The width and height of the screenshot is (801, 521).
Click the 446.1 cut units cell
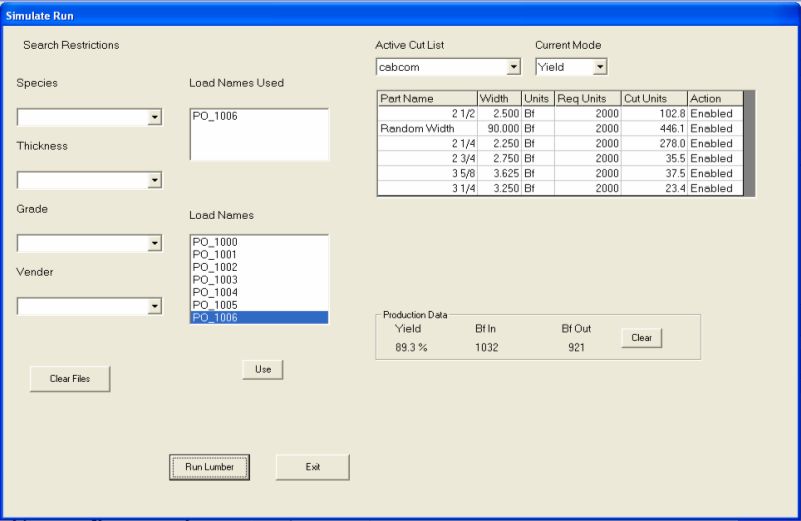coord(654,128)
